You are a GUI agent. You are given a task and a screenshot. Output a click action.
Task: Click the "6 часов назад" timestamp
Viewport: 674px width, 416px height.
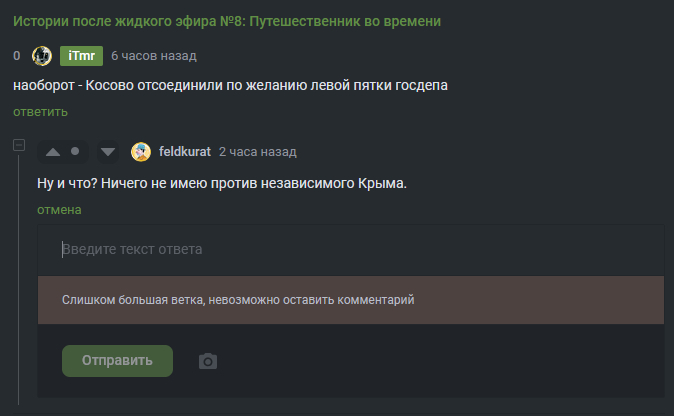(x=153, y=56)
